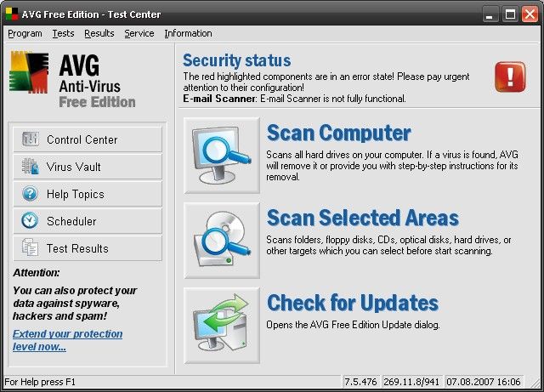Click the date 07.08.2007 16:06 in status bar

point(484,382)
